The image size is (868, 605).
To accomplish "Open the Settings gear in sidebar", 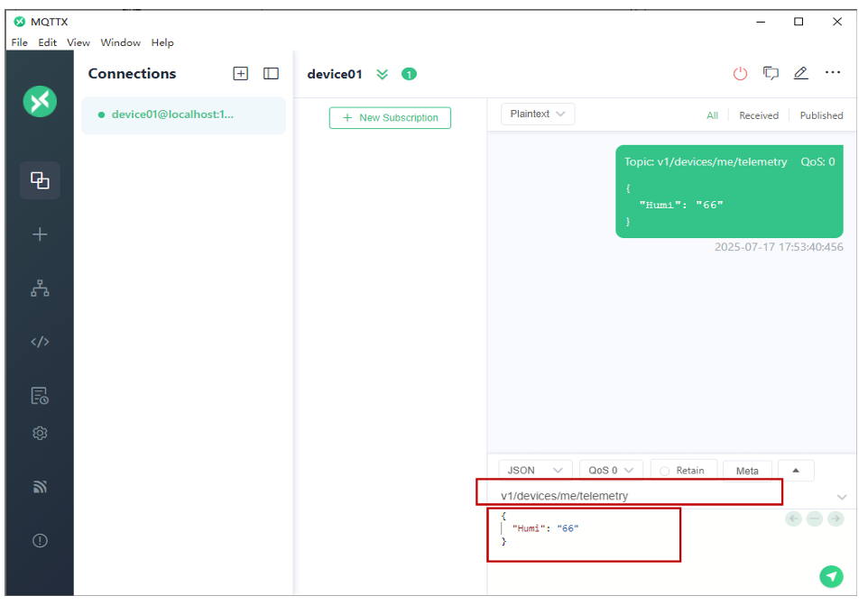I will [40, 433].
